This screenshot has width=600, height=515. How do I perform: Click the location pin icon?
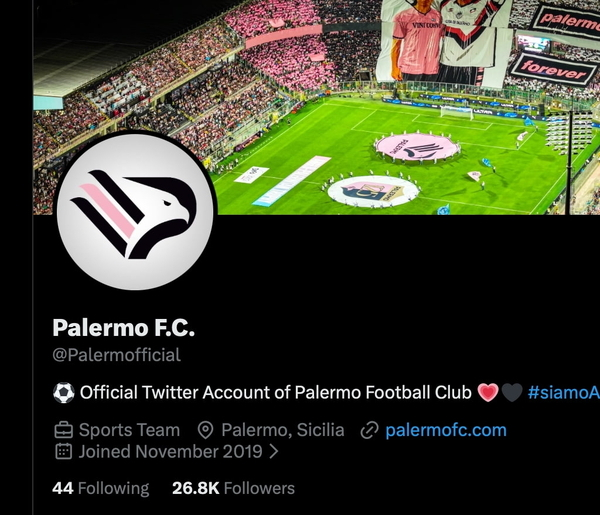[x=205, y=430]
